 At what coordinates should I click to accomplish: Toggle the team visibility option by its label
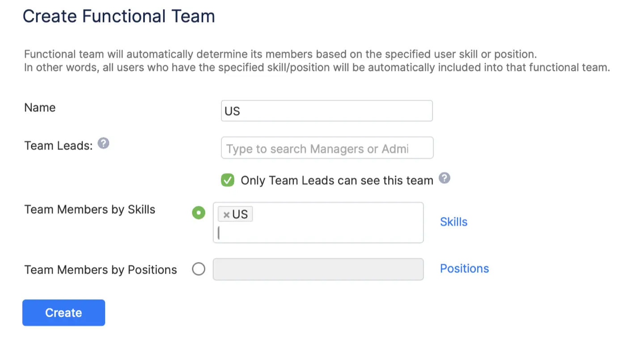coord(337,180)
